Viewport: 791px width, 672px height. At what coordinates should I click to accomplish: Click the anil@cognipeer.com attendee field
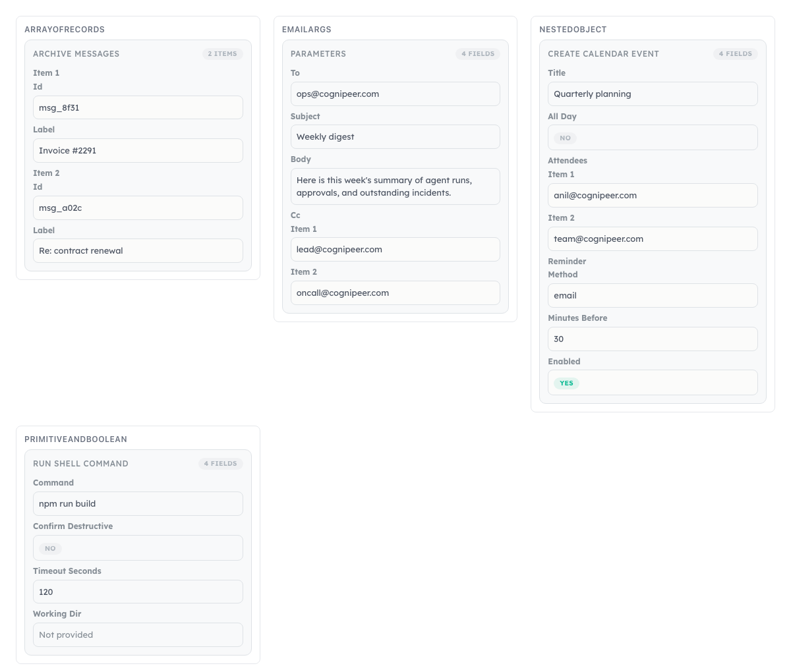click(x=653, y=195)
